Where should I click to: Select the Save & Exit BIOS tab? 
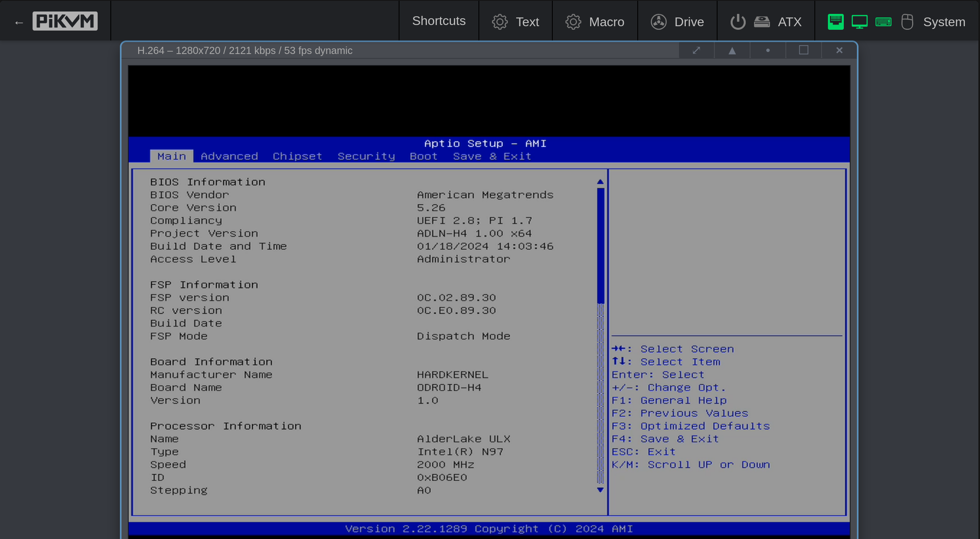coord(492,156)
